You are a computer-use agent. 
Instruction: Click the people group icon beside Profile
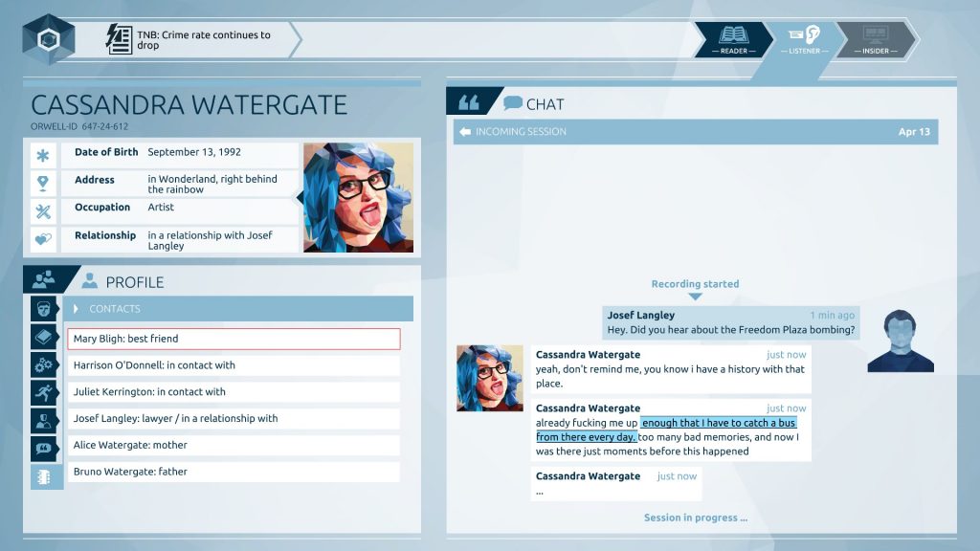(44, 280)
